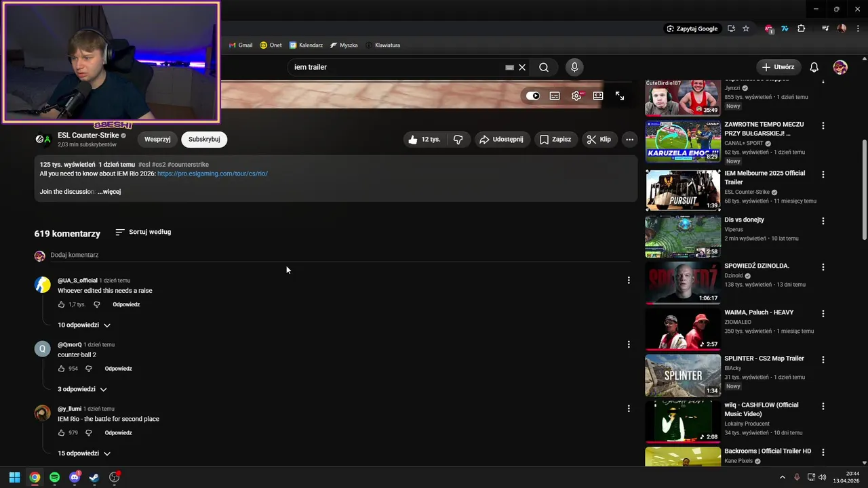
Task: Reply to the @y_llumi comment
Action: (118, 433)
